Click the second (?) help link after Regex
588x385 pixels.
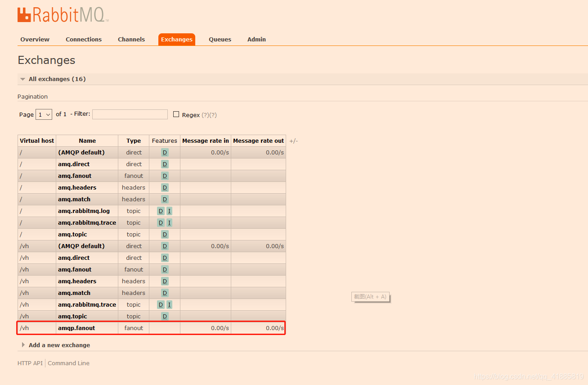[213, 115]
